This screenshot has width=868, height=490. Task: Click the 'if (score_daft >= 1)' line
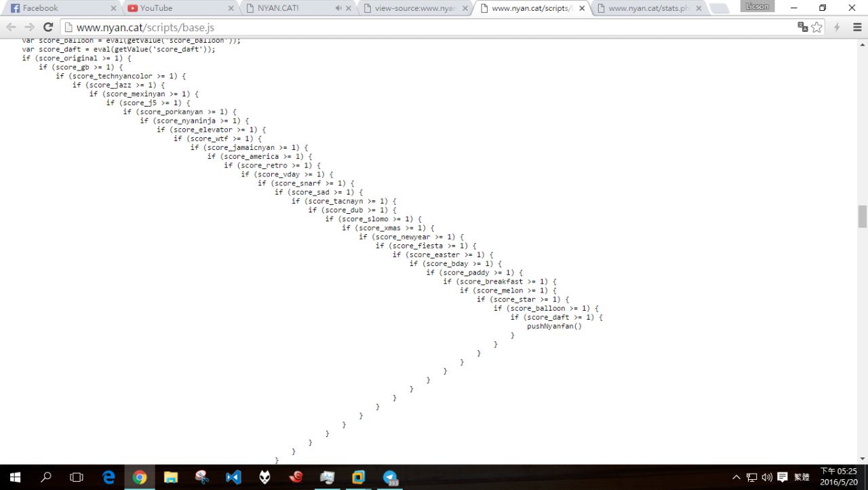click(x=557, y=317)
